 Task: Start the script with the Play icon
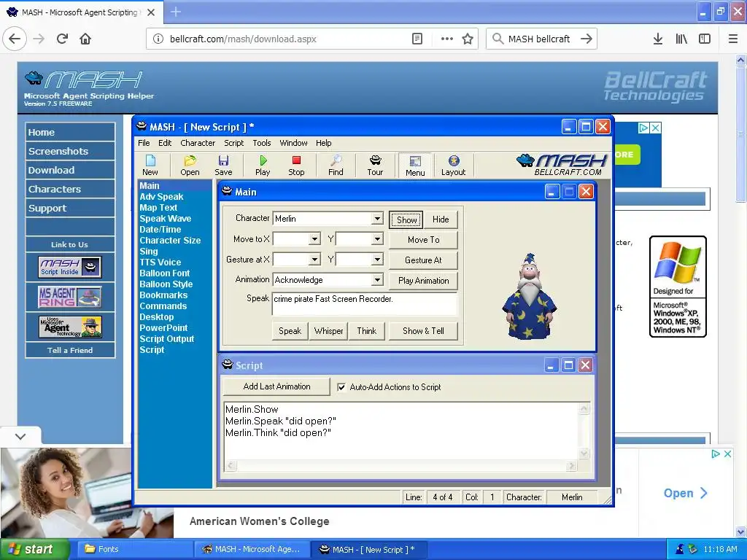tap(263, 166)
